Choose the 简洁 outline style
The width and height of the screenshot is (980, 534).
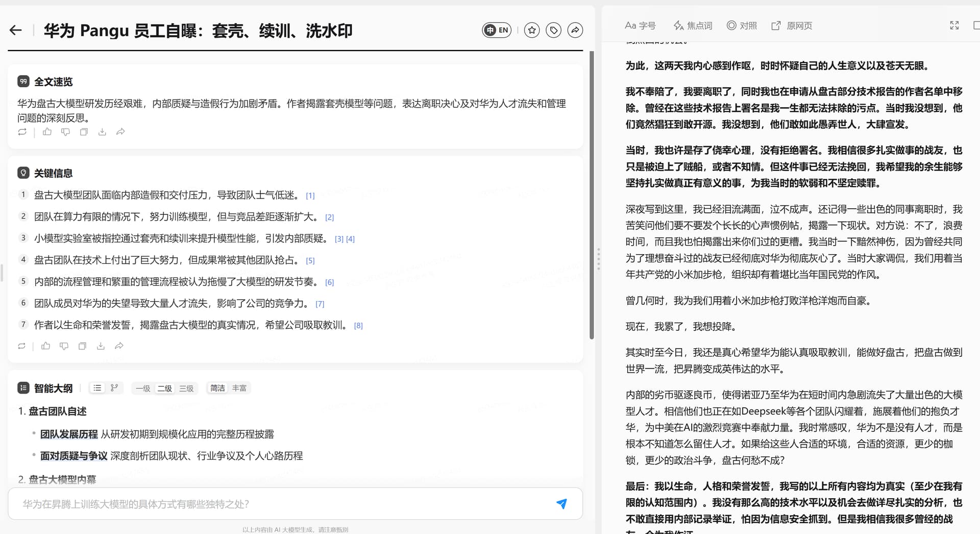(218, 388)
